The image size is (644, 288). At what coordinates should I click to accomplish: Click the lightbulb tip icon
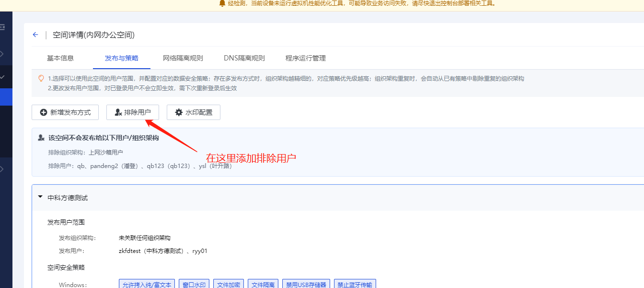[41, 78]
